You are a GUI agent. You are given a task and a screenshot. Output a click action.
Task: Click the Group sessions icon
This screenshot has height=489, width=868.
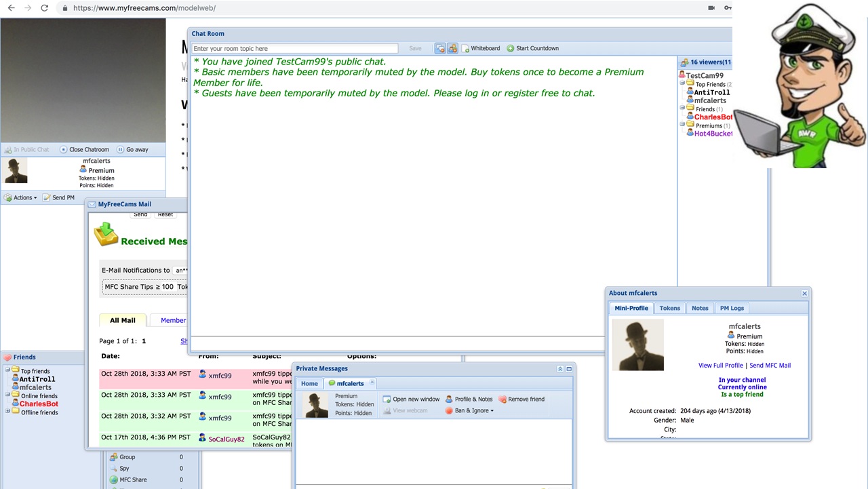coord(114,457)
